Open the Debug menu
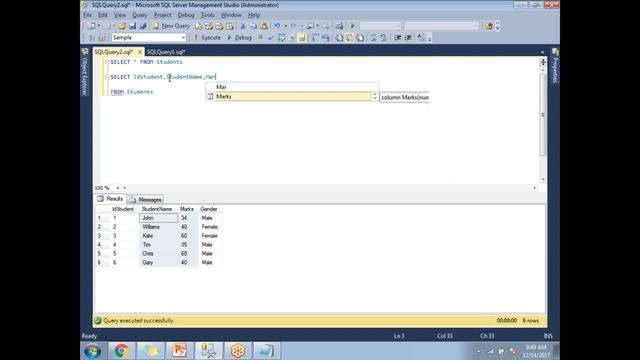Viewport: 640px width, 360px height. click(x=186, y=15)
